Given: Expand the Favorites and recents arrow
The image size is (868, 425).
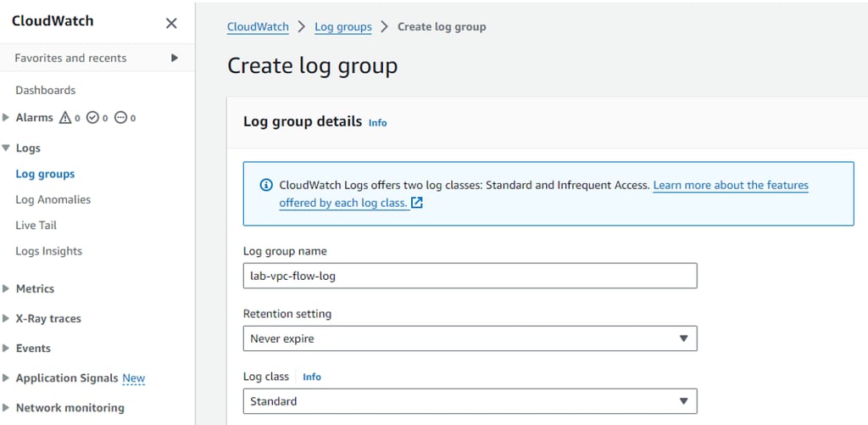Looking at the screenshot, I should point(175,58).
